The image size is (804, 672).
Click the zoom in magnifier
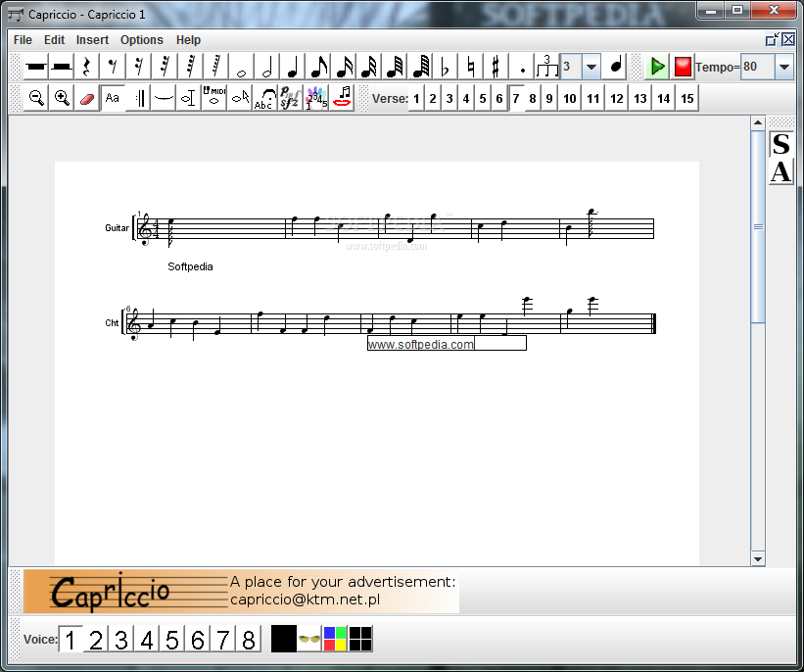tap(62, 97)
